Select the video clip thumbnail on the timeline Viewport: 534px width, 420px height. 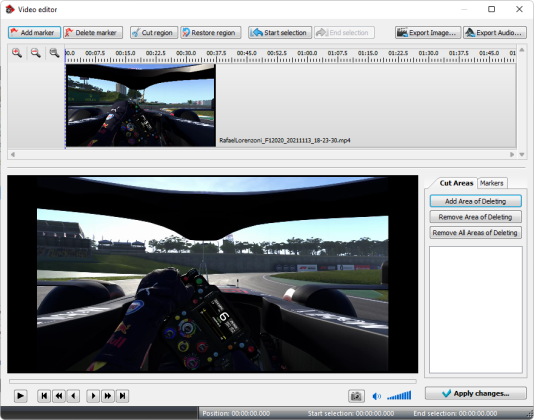click(x=141, y=105)
